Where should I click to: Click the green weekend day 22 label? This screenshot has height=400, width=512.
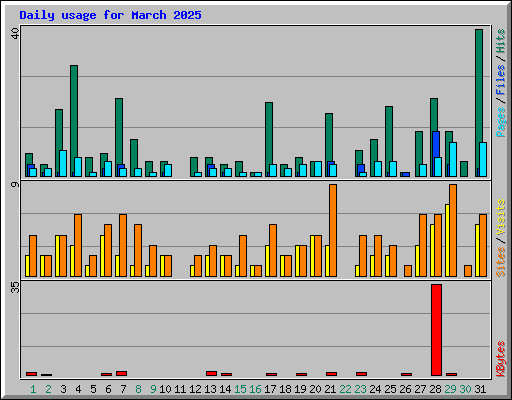345,389
